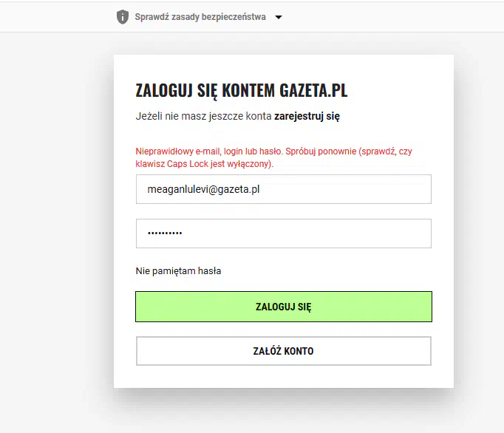Click the ZAŁÓŻ KONTO button
Viewport: 504px width, 433px height.
284,351
